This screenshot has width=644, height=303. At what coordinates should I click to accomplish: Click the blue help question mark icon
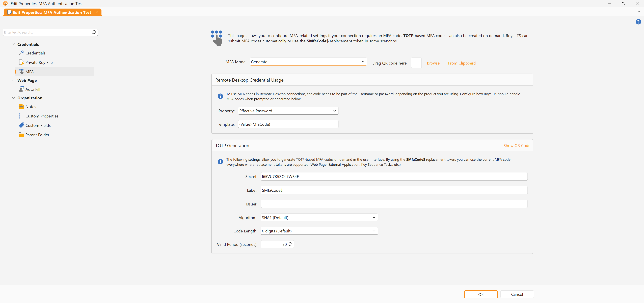tap(638, 22)
